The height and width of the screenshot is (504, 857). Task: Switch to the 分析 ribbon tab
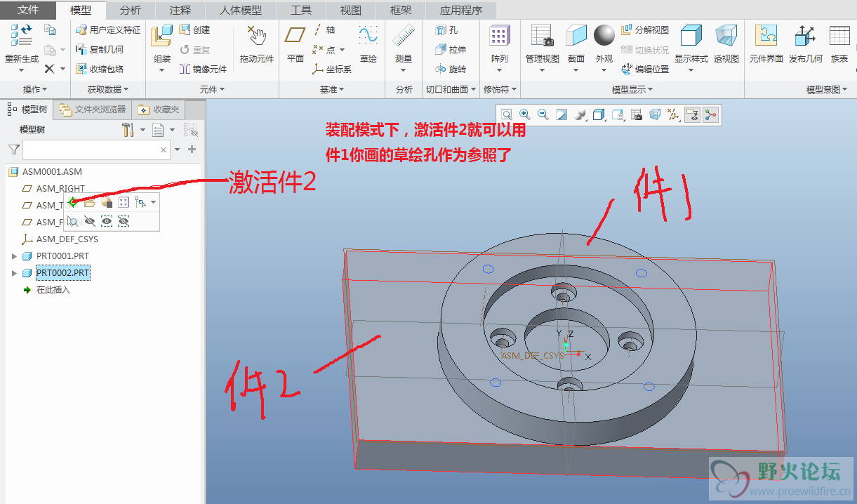coord(131,10)
